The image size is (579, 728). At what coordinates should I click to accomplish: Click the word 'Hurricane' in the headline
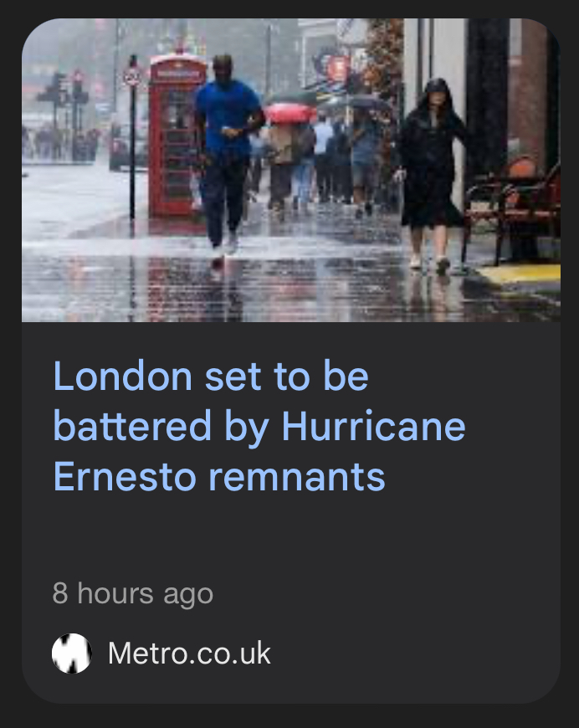[x=374, y=426]
